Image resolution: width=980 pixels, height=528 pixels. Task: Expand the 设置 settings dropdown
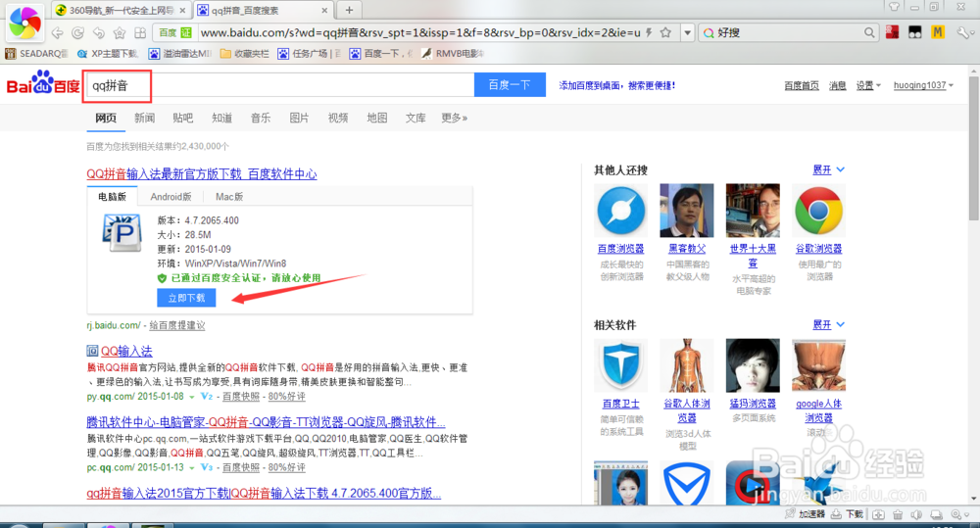(x=868, y=85)
